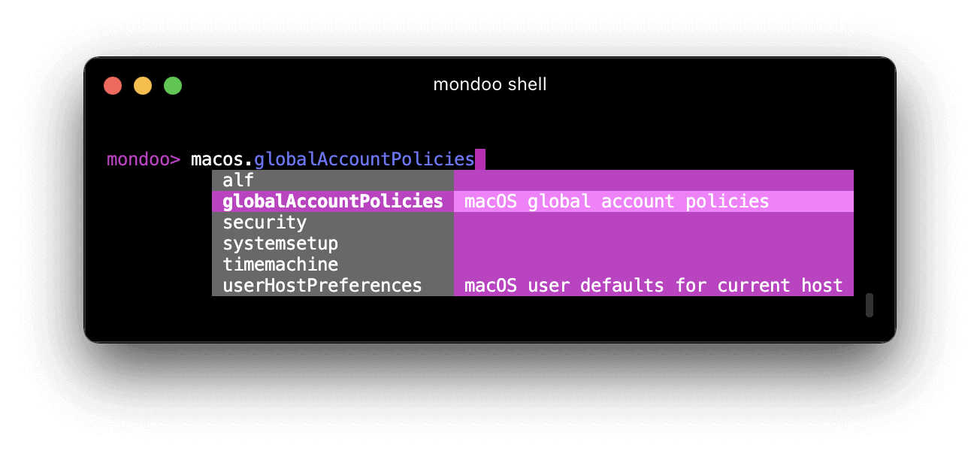The image size is (980, 454).
Task: Select the alf autocomplete suggestion
Action: pos(238,180)
